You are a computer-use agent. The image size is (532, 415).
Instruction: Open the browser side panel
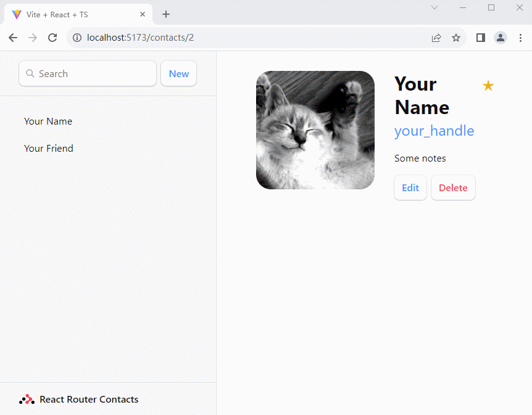pyautogui.click(x=481, y=38)
